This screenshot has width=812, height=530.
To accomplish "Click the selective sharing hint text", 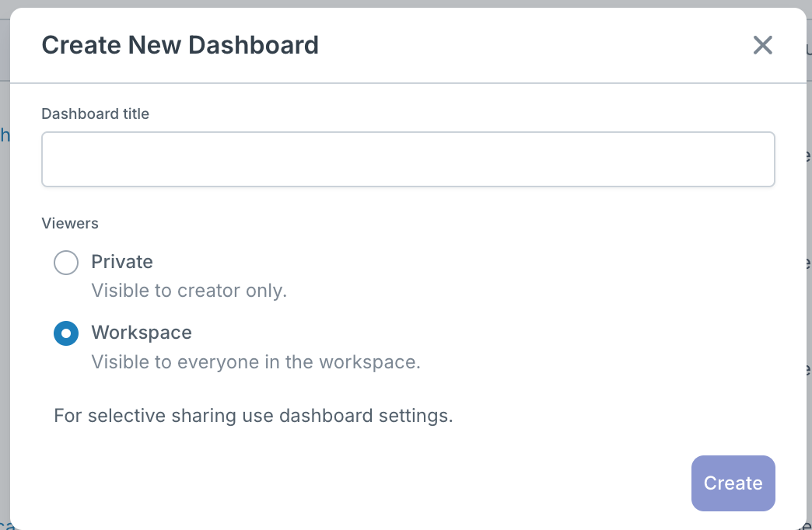I will click(253, 416).
